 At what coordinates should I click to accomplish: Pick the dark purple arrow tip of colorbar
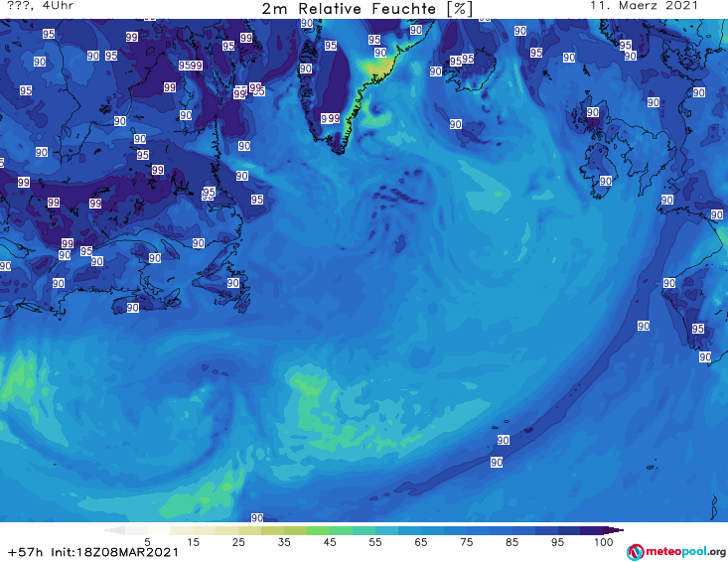click(x=614, y=530)
